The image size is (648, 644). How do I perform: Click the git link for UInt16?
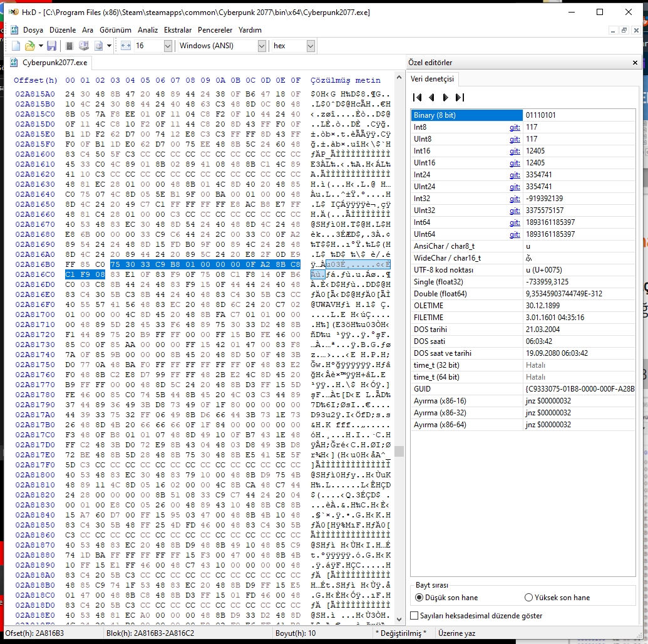515,163
